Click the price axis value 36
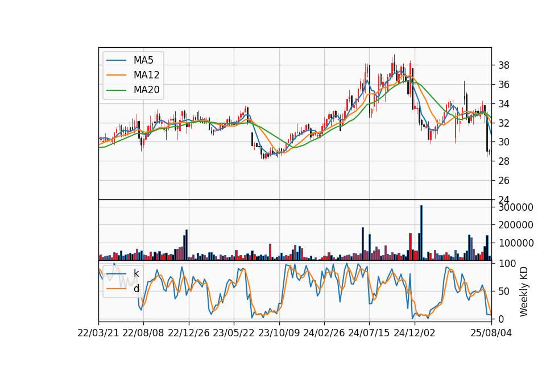The width and height of the screenshot is (546, 392). [x=504, y=85]
